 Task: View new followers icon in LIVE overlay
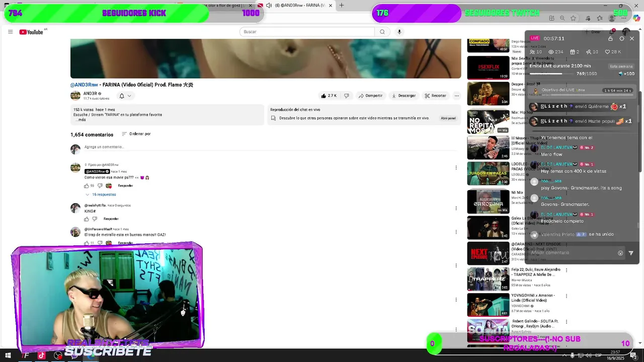tap(589, 52)
